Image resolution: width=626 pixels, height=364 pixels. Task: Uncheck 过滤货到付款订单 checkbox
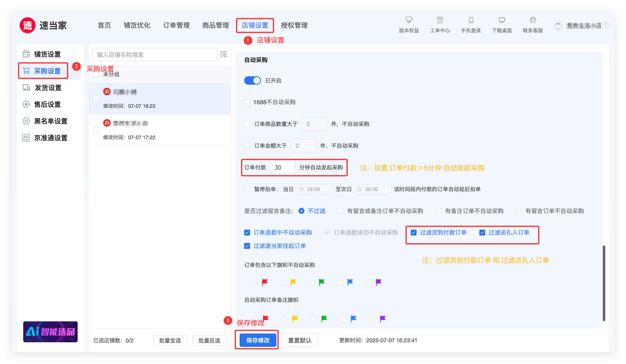tap(413, 233)
